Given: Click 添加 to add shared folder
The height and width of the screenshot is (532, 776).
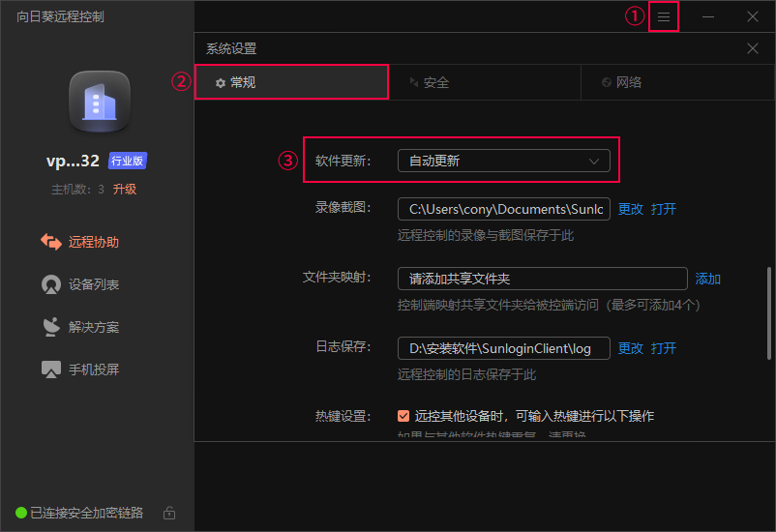Looking at the screenshot, I should coord(707,279).
